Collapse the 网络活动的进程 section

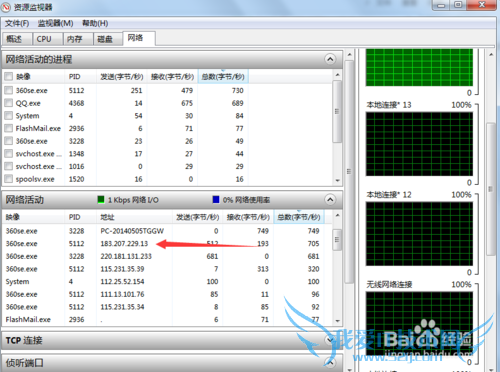330,59
